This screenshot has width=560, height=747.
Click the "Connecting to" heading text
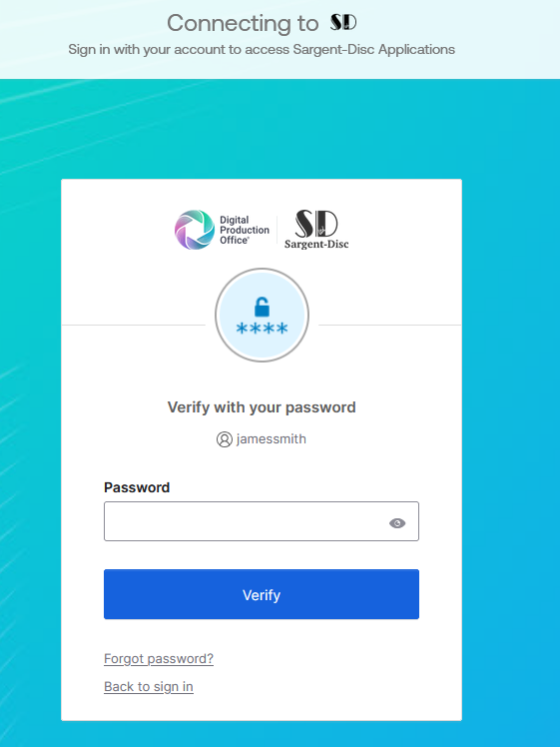pos(243,23)
